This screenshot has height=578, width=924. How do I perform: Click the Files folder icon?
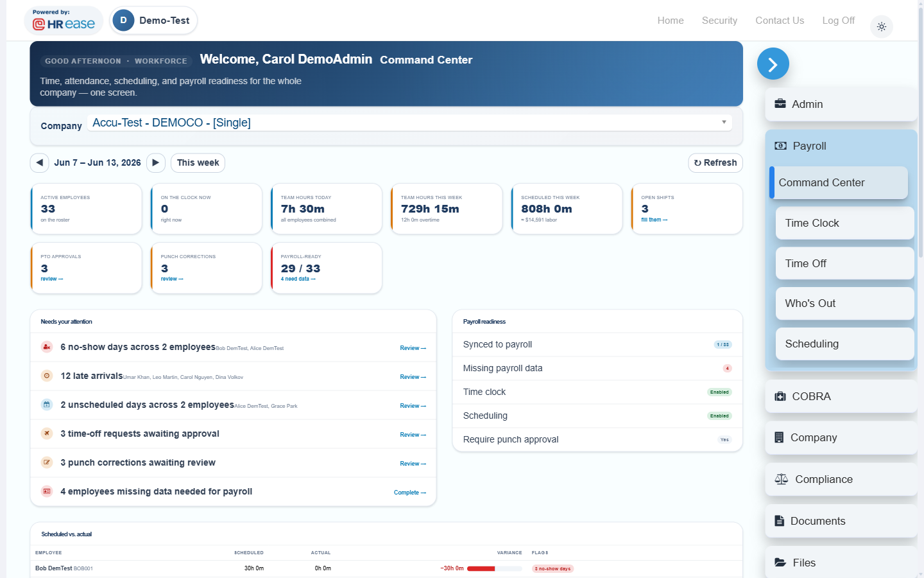pyautogui.click(x=780, y=563)
